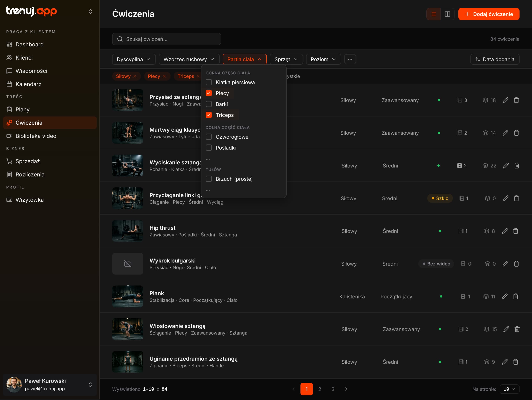This screenshot has width=532, height=400.
Task: Edit Wiosłowanie sztangą pencil icon
Action: pos(506,329)
